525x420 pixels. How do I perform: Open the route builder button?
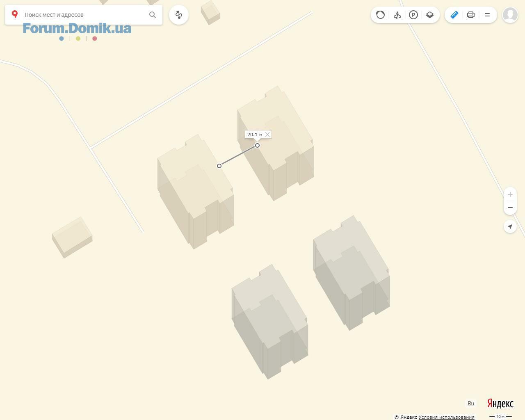point(179,15)
